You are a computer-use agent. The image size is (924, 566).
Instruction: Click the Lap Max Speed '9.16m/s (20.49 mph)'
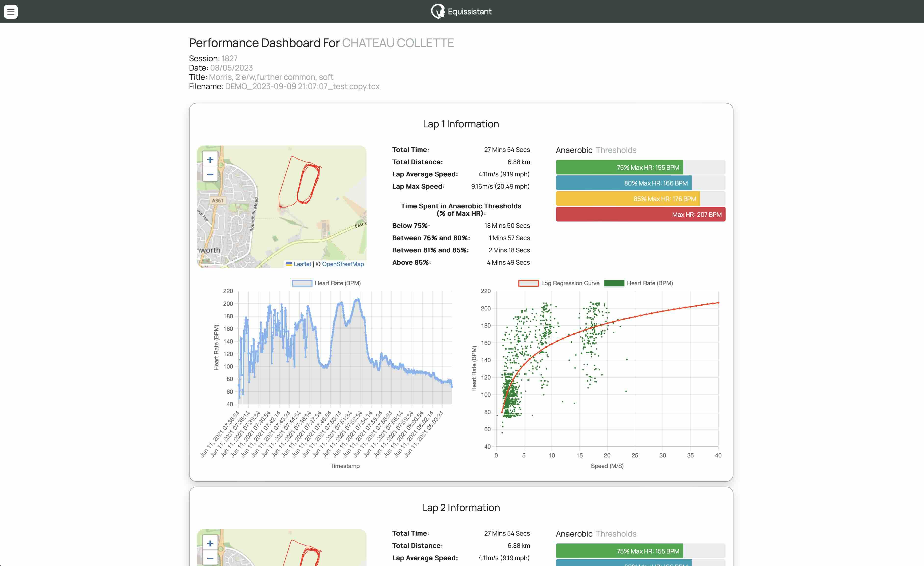pos(500,186)
